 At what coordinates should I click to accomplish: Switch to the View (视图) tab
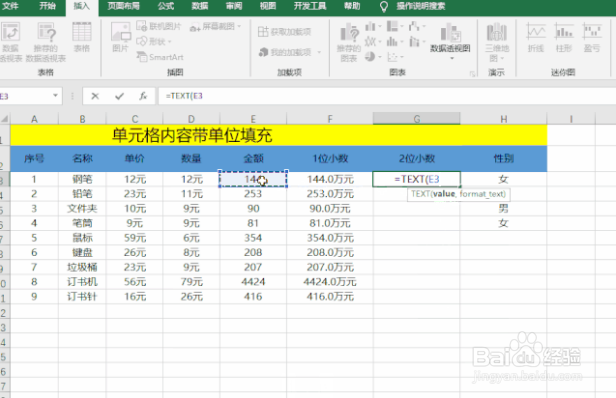pyautogui.click(x=268, y=6)
